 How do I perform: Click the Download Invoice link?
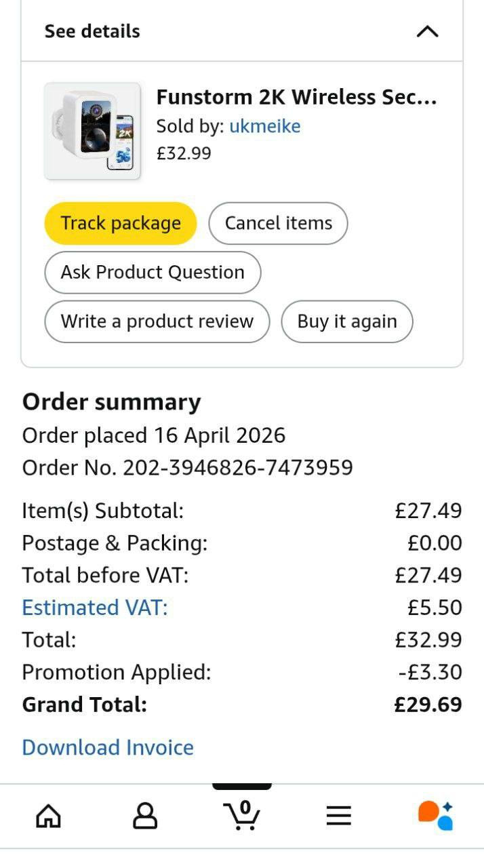[108, 747]
